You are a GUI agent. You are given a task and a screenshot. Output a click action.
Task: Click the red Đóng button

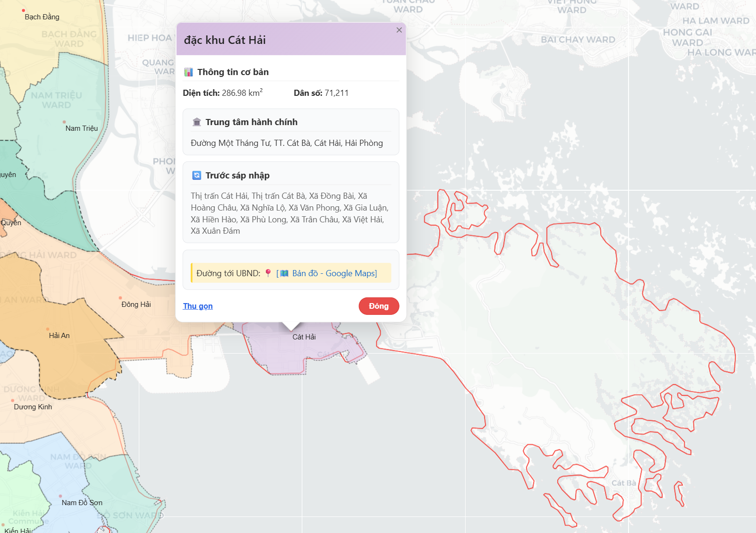(x=379, y=306)
